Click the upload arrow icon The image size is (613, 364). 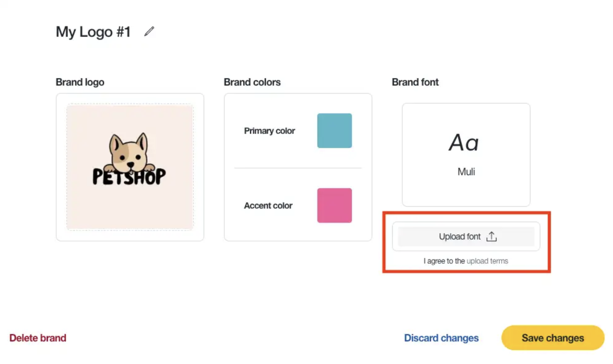(x=491, y=236)
